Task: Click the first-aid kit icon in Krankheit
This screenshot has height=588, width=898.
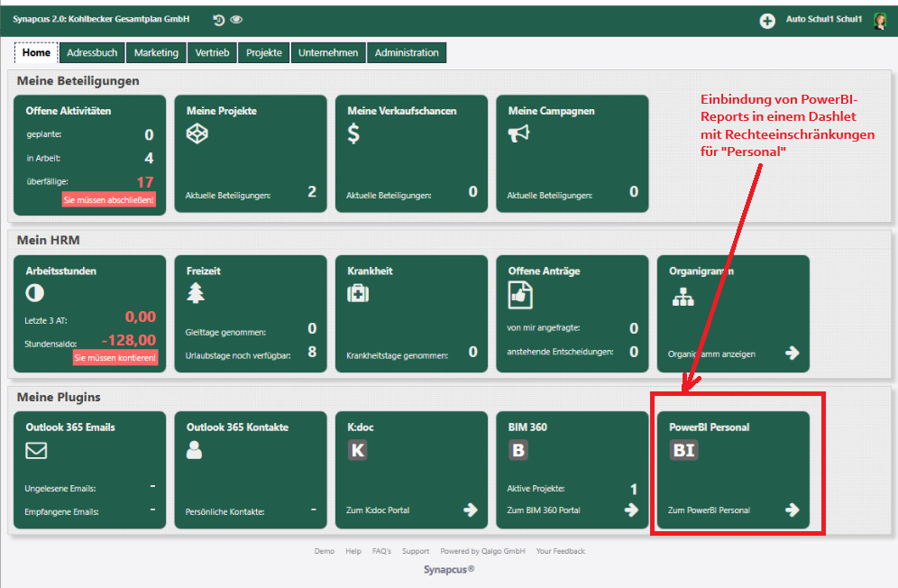Action: (x=358, y=294)
